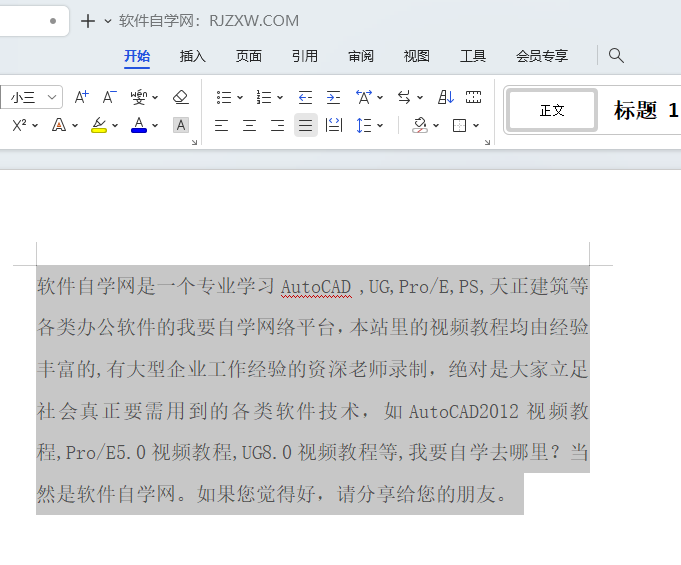The width and height of the screenshot is (681, 565).
Task: Click the bulleted list icon
Action: (224, 97)
